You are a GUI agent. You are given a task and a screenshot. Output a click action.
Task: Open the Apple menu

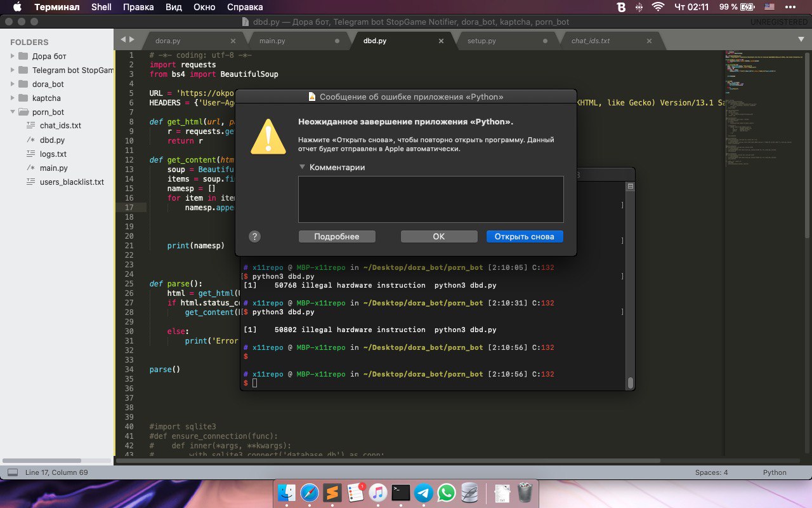pyautogui.click(x=16, y=7)
